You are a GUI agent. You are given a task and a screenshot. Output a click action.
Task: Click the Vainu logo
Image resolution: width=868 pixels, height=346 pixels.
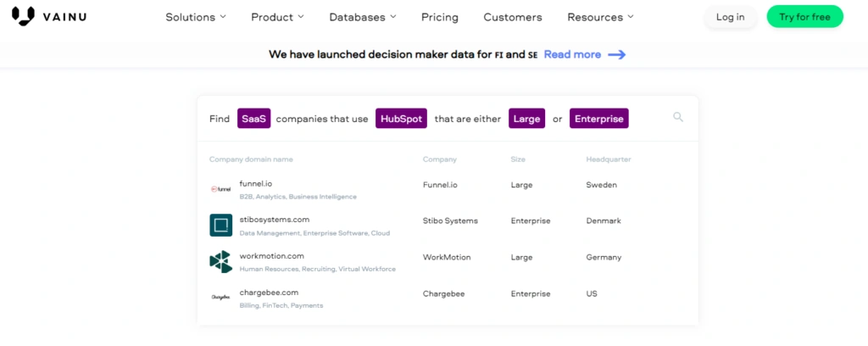pos(48,17)
